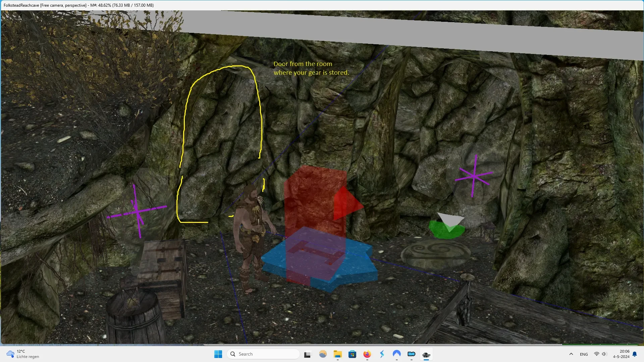Viewport: 644px width, 362px height.
Task: Open Task View from the taskbar
Action: coord(307,354)
